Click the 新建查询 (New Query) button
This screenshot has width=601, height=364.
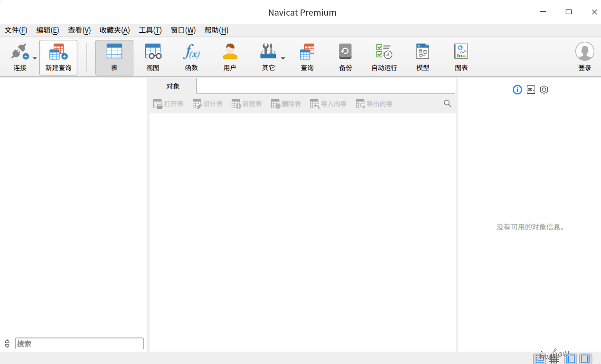pos(58,57)
